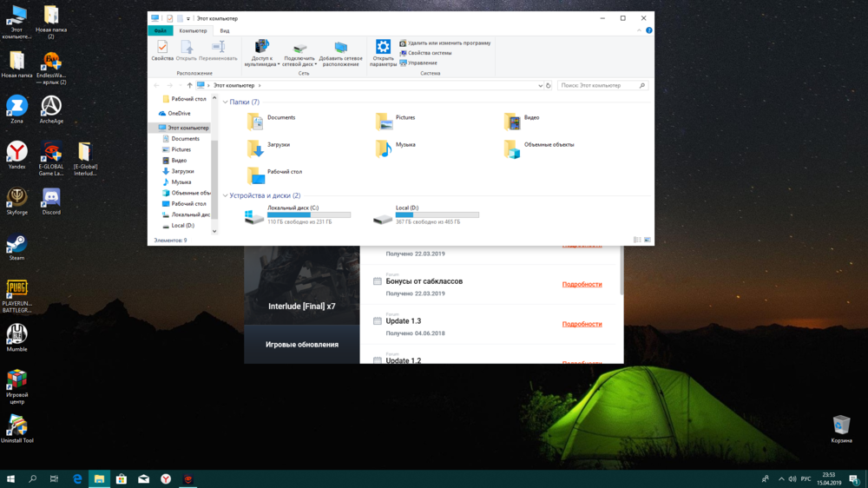The image size is (868, 488).
Task: Click Подробности link next to Update 1.3
Action: point(582,324)
